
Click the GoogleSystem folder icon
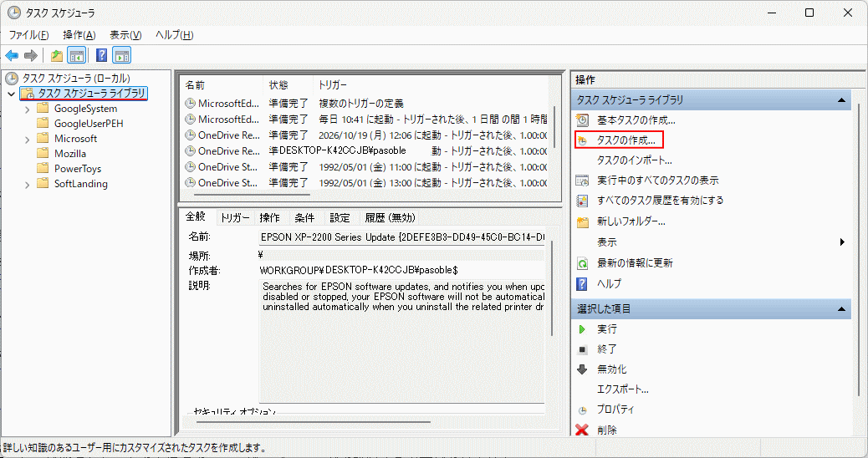point(43,108)
